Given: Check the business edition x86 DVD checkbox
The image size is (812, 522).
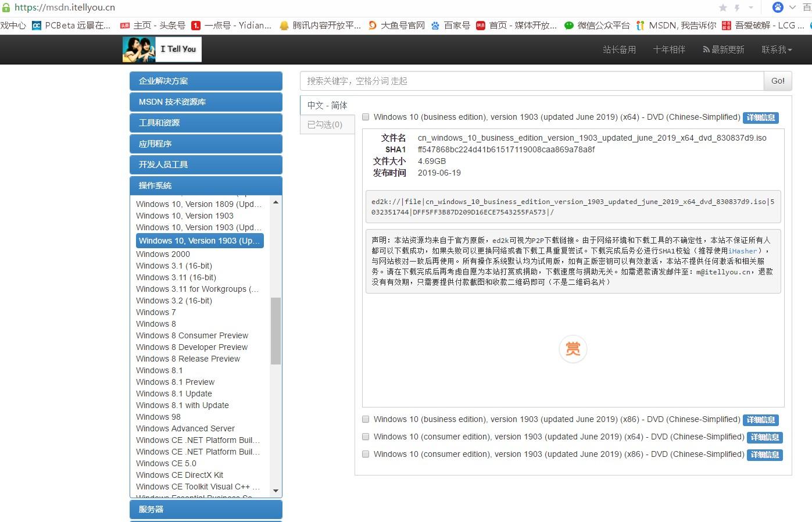Looking at the screenshot, I should pos(366,419).
